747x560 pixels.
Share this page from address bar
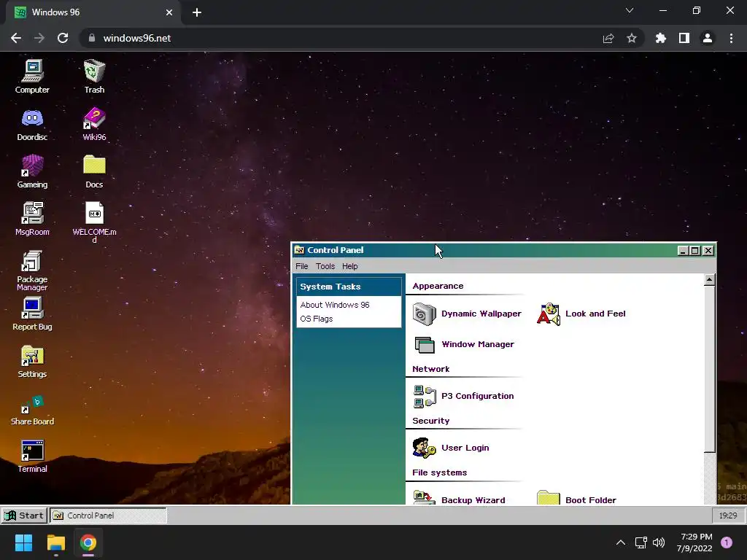pos(608,38)
